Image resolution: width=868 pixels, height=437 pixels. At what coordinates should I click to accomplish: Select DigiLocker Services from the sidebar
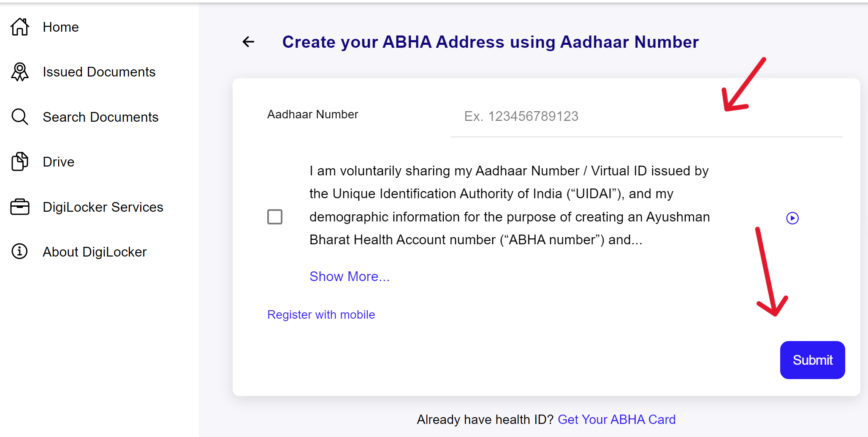pyautogui.click(x=103, y=207)
